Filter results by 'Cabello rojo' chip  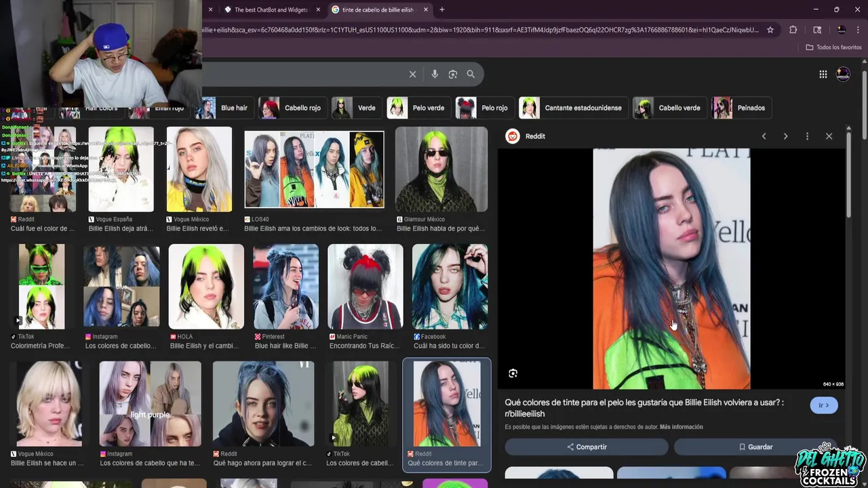[x=292, y=108]
